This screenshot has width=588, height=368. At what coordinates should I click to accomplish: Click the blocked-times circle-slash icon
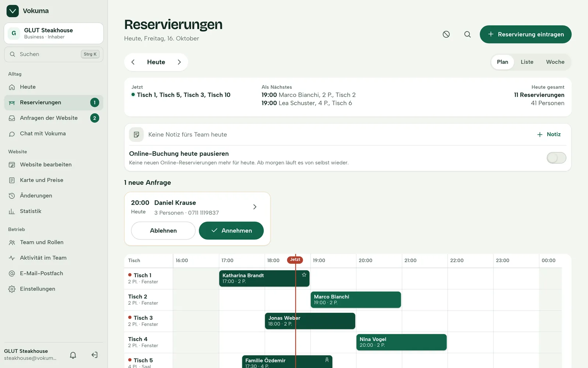pos(446,34)
